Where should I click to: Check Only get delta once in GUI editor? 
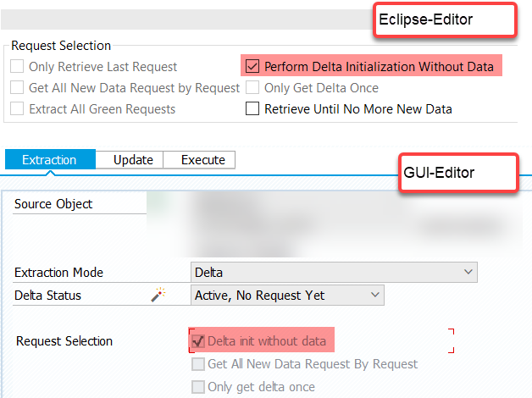click(198, 387)
